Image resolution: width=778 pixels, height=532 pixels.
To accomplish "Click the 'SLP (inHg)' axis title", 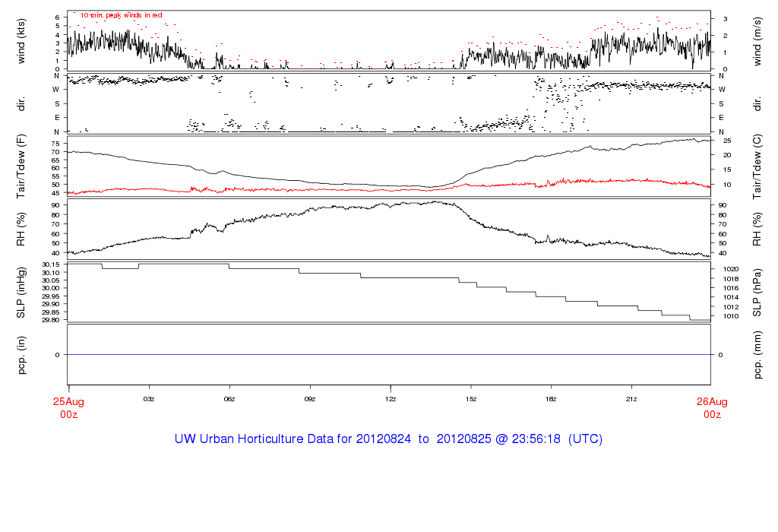I will (x=21, y=293).
